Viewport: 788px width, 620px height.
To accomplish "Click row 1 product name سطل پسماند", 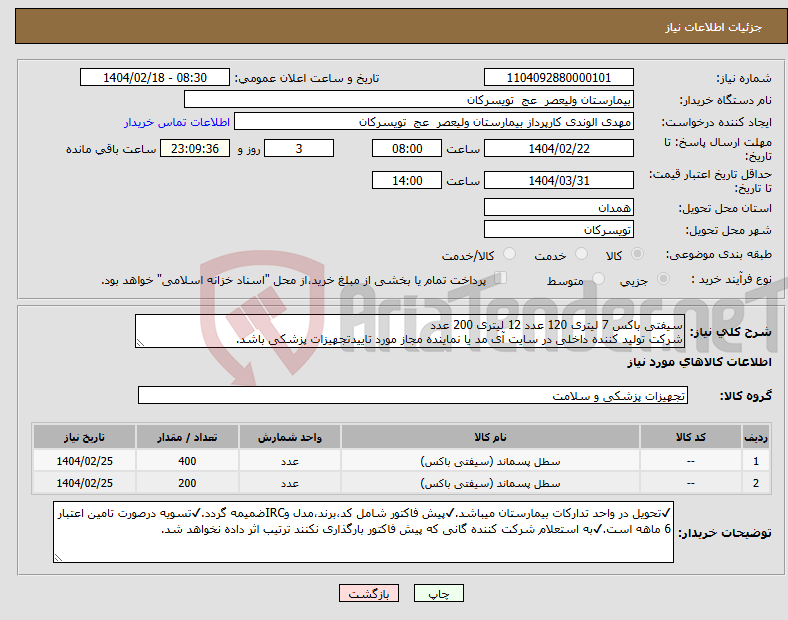I will coord(490,461).
